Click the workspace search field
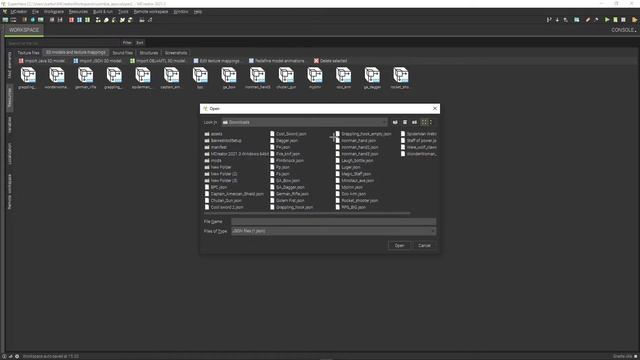The height and width of the screenshot is (360, 640). point(63,42)
